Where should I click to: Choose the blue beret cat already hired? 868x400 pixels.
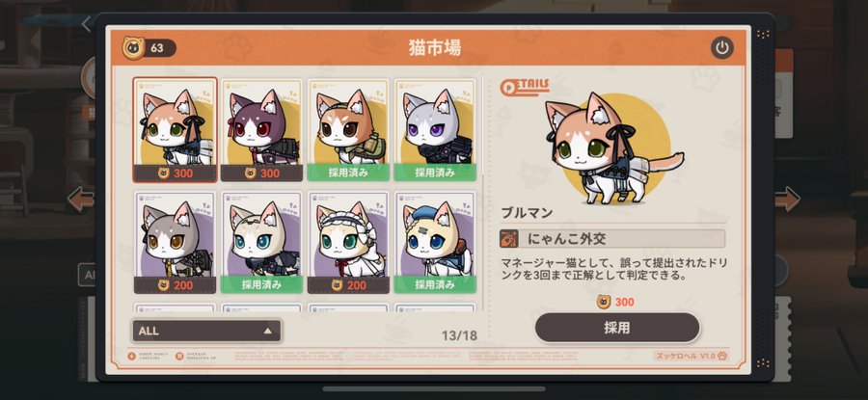435,242
